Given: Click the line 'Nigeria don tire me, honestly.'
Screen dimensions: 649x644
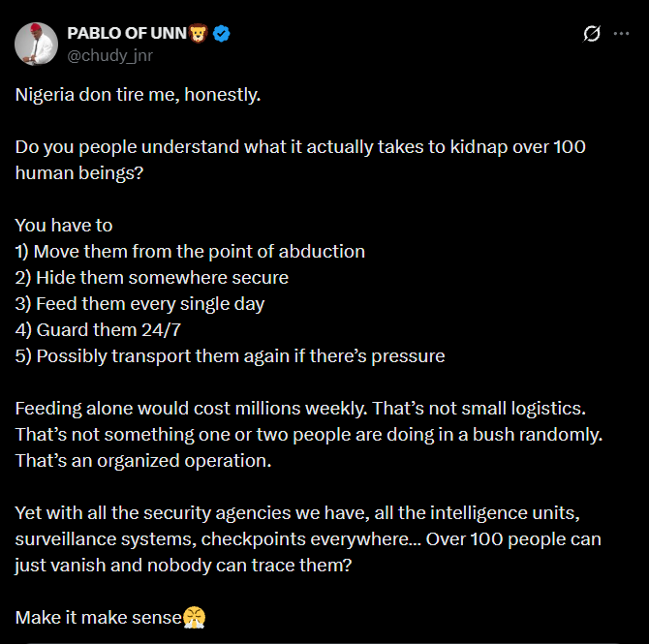Looking at the screenshot, I should click(x=138, y=96).
